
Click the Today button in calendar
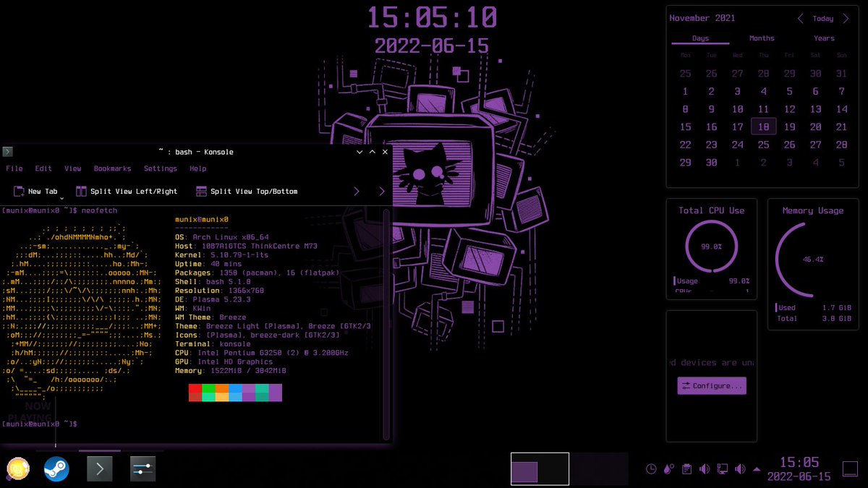point(823,19)
